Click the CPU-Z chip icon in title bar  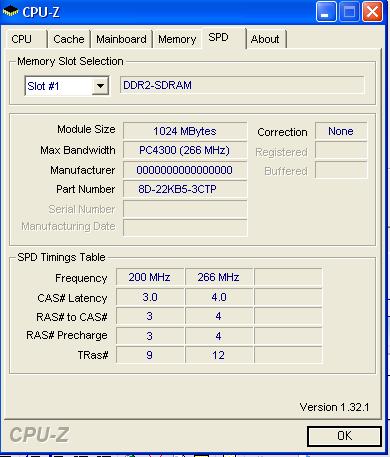tap(11, 12)
